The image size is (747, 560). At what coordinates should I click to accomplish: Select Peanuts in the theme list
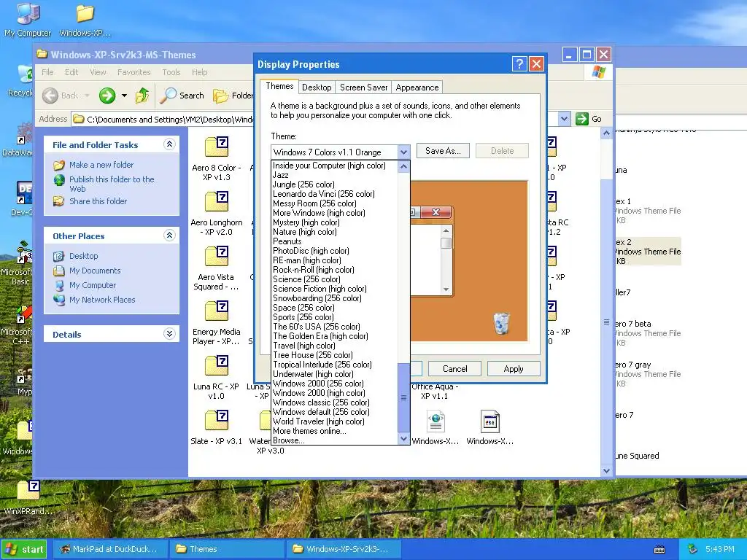point(334,241)
